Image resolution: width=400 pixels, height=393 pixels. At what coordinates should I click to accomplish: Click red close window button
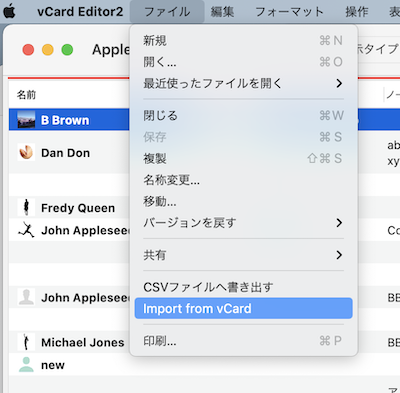28,50
